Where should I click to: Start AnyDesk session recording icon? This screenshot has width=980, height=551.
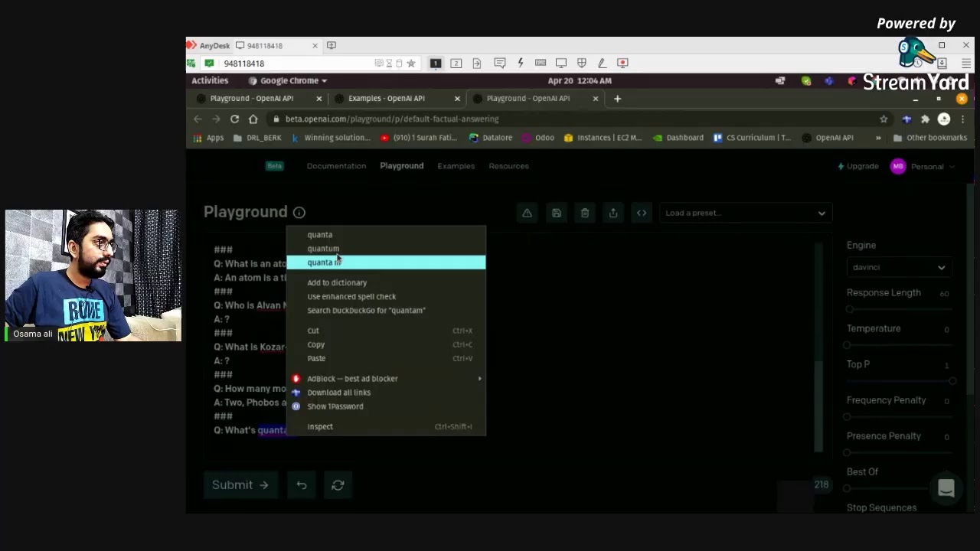coord(622,63)
